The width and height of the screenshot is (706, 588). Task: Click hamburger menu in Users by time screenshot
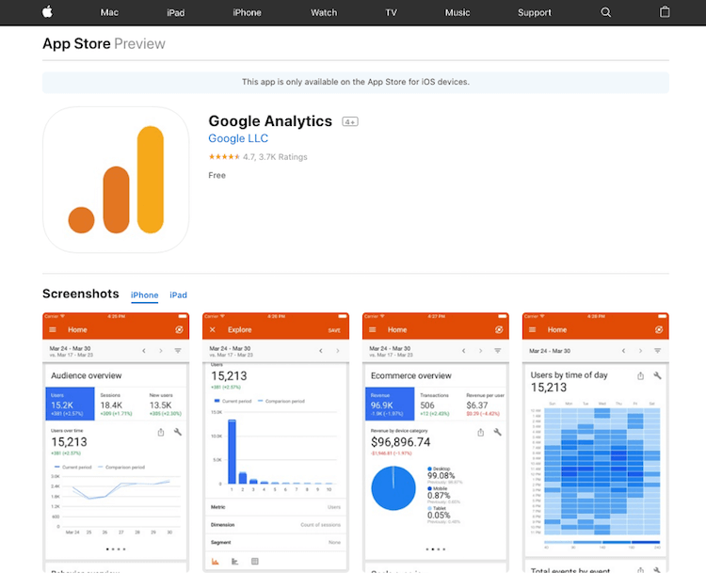click(x=532, y=330)
